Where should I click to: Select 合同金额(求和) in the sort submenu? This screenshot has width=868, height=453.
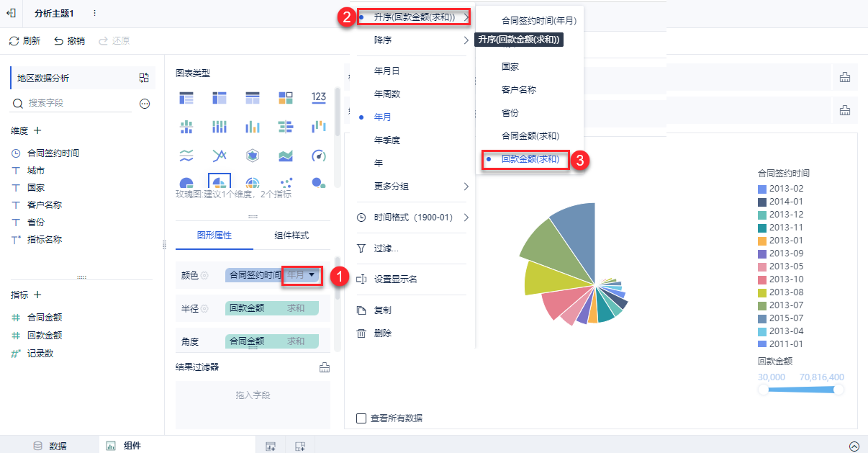point(530,135)
